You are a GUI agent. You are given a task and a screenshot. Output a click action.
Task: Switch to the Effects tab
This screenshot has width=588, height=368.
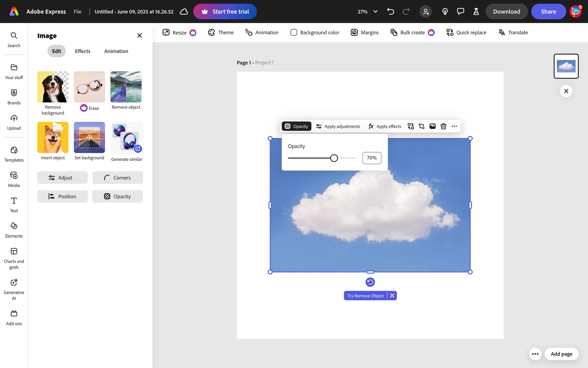(82, 51)
